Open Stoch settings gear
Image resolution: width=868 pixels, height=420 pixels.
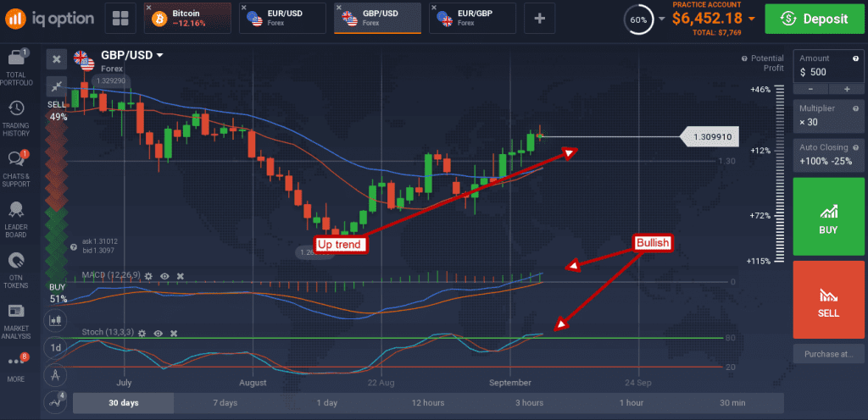[x=142, y=334]
